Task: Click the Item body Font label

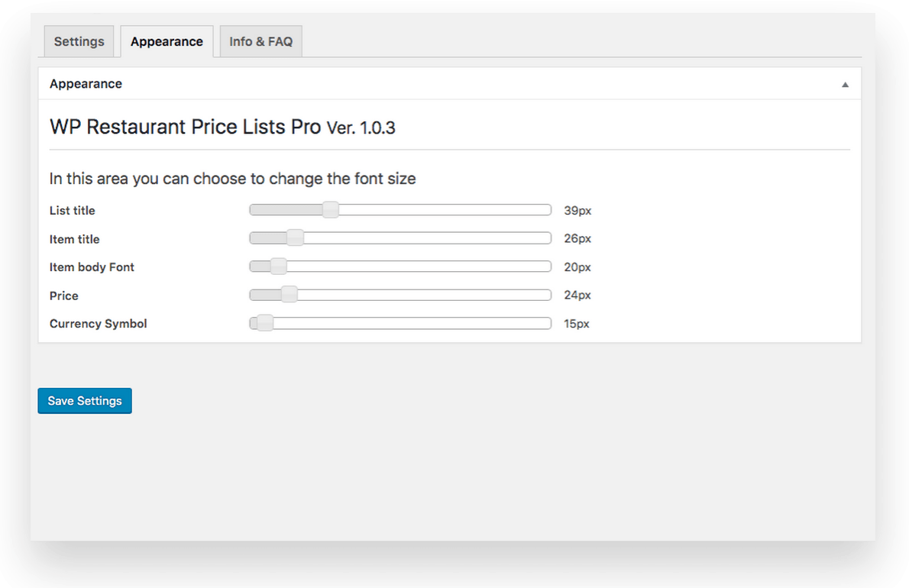Action: (x=92, y=267)
